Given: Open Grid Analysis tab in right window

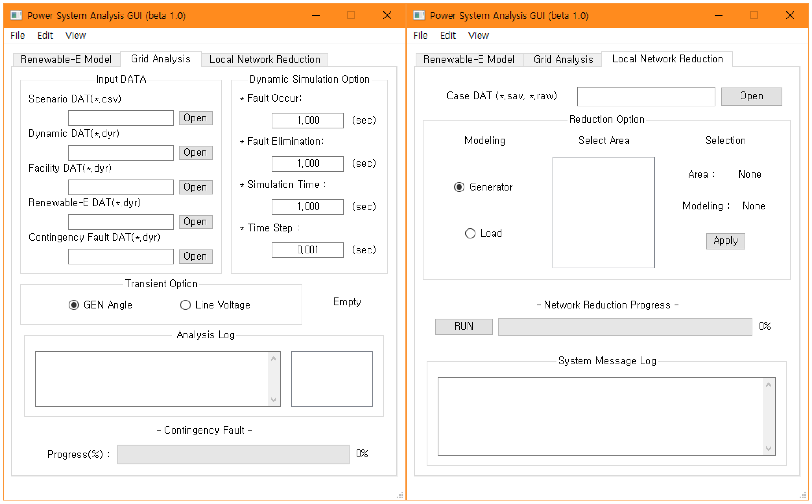Looking at the screenshot, I should [563, 60].
